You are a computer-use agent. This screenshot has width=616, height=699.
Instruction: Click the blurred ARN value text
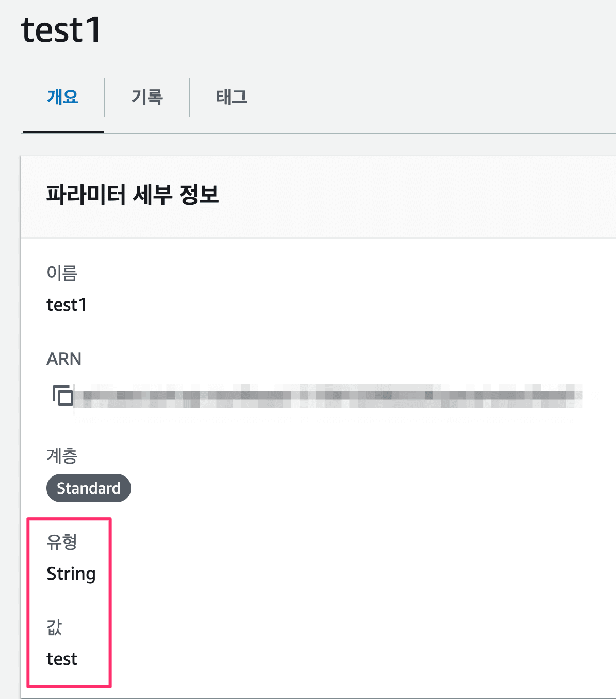click(328, 396)
